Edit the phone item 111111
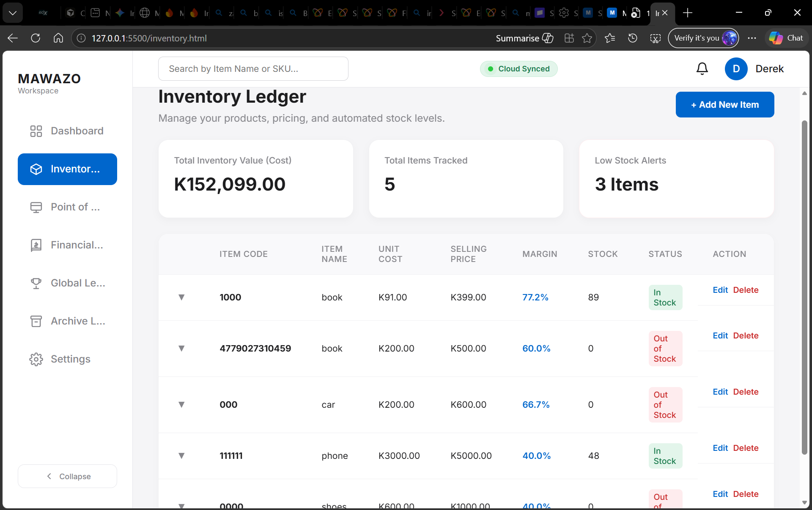Screen dimensions: 812x510 [x=720, y=448]
